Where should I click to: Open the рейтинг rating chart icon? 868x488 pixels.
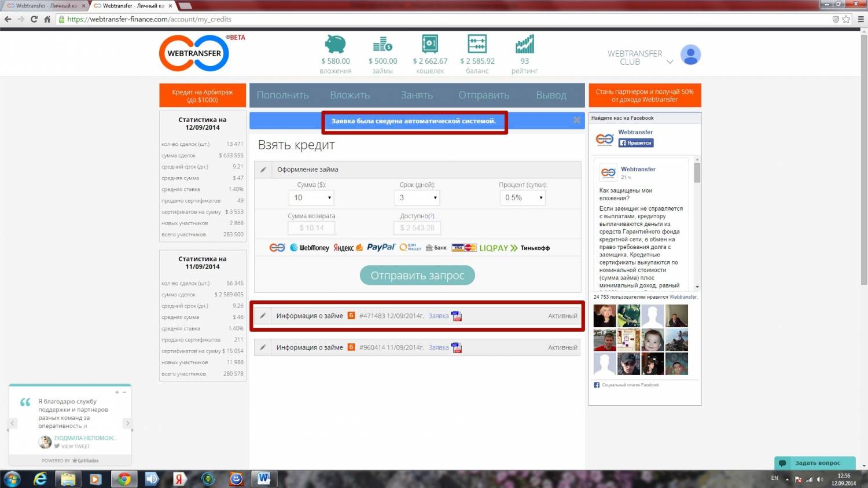coord(524,45)
